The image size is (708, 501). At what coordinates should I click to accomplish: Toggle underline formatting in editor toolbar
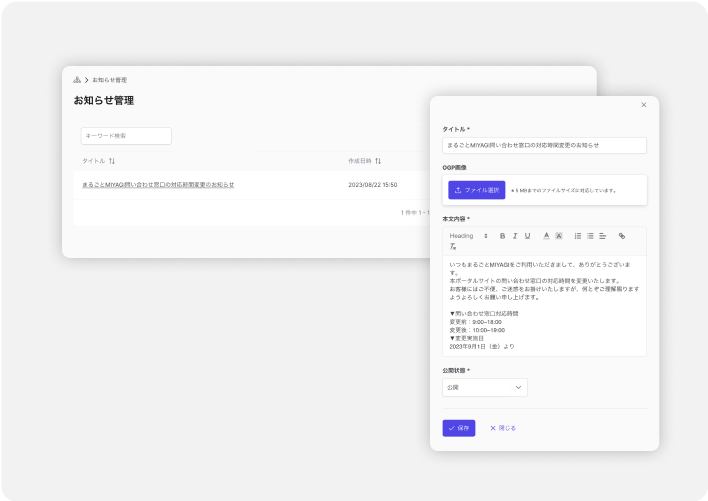pyautogui.click(x=527, y=236)
